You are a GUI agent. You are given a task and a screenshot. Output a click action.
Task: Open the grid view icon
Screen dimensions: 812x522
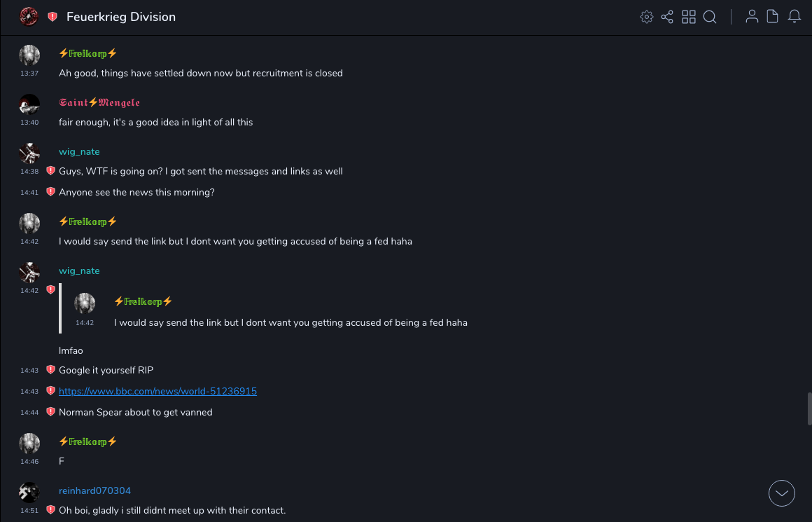tap(689, 17)
